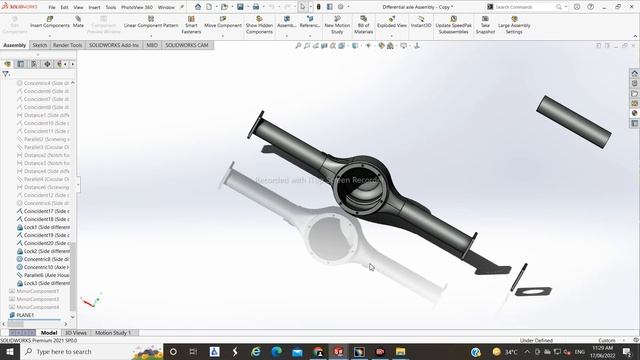
Task: Open the File menu
Action: [x=52, y=7]
